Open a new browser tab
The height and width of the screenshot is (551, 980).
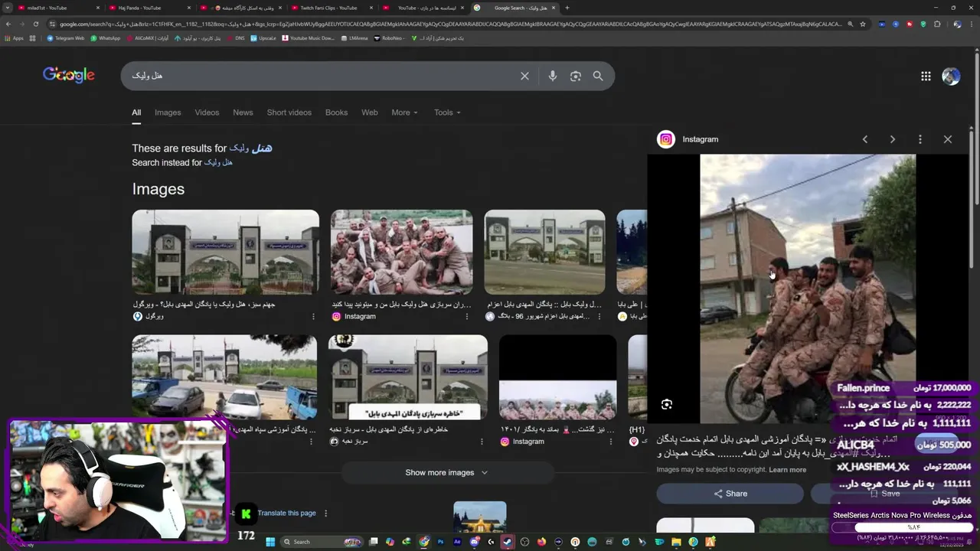coord(567,8)
